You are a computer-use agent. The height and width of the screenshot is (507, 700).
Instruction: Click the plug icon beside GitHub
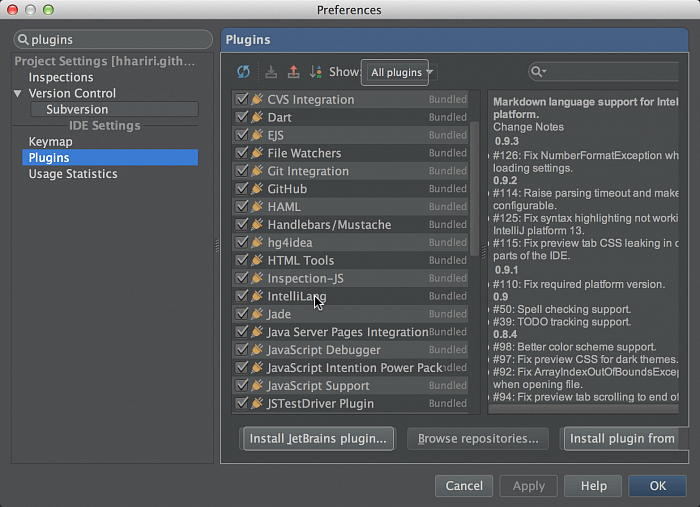point(257,189)
